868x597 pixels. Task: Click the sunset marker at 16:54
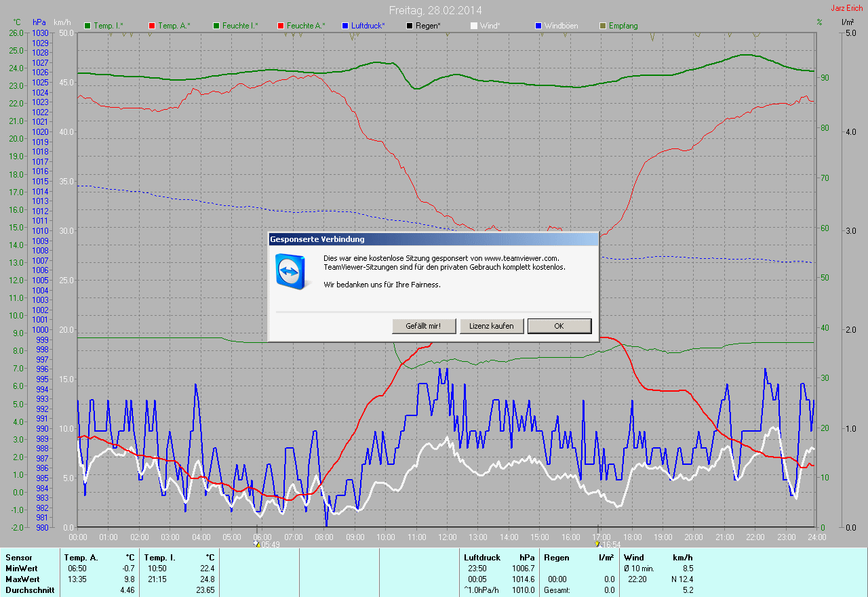click(x=608, y=543)
